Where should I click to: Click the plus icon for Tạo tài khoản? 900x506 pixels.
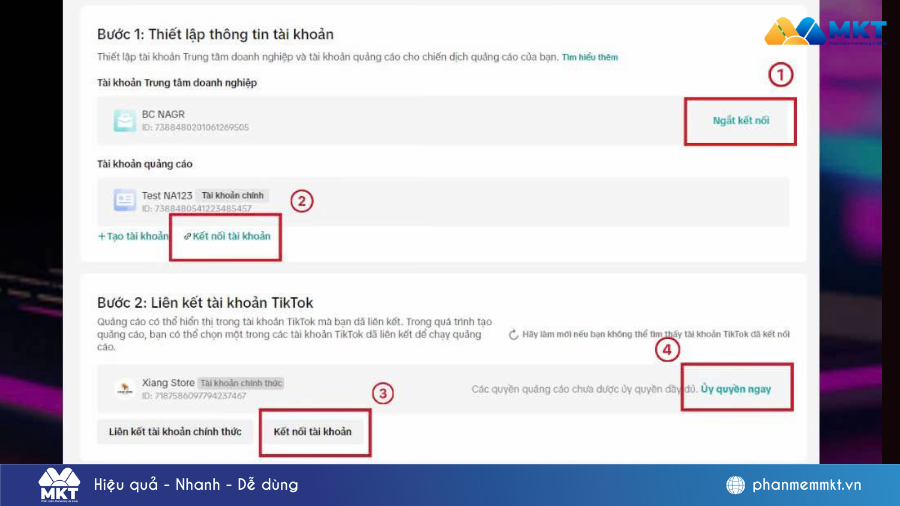(x=102, y=236)
